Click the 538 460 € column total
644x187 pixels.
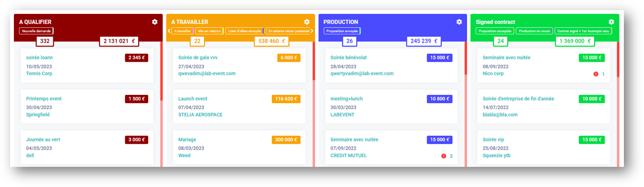click(x=271, y=41)
